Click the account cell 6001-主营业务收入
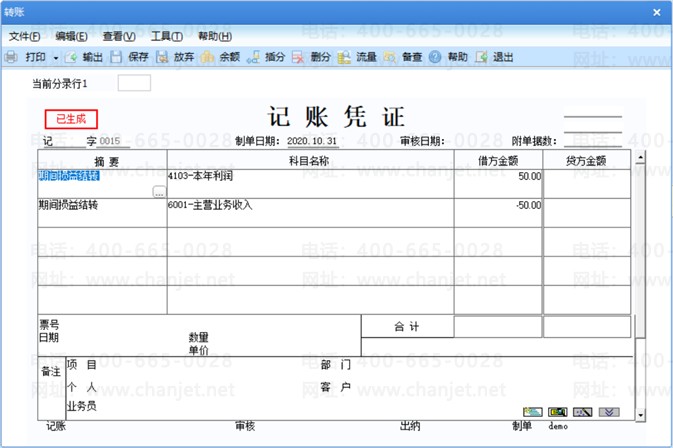 point(310,213)
